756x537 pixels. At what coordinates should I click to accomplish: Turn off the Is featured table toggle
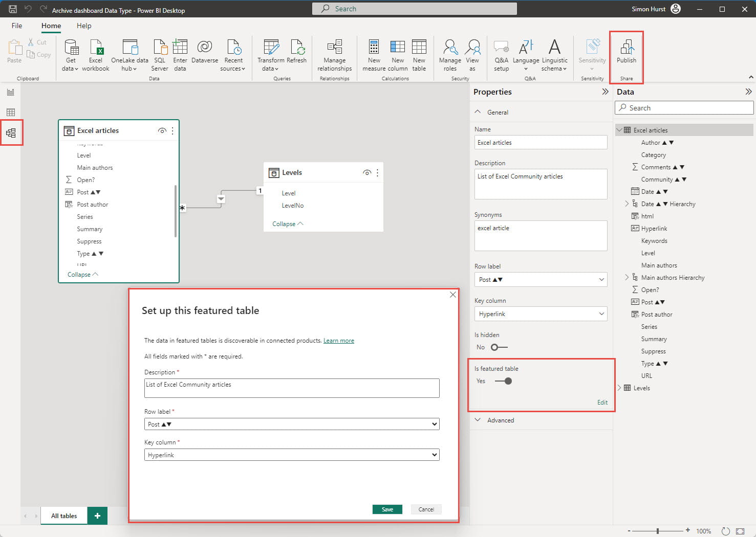coord(503,381)
